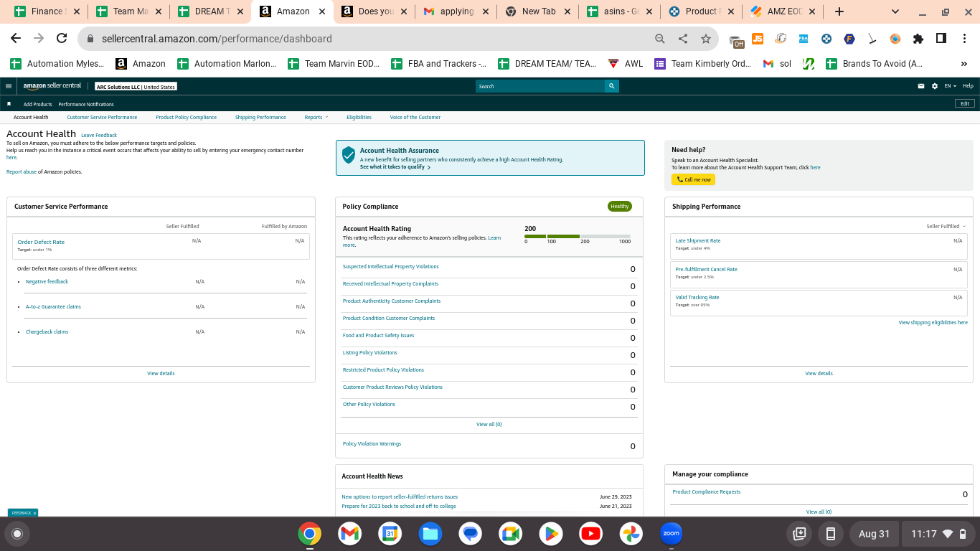Open the Aug 31 calendar date in the shelf
This screenshot has width=980, height=551.
point(874,534)
